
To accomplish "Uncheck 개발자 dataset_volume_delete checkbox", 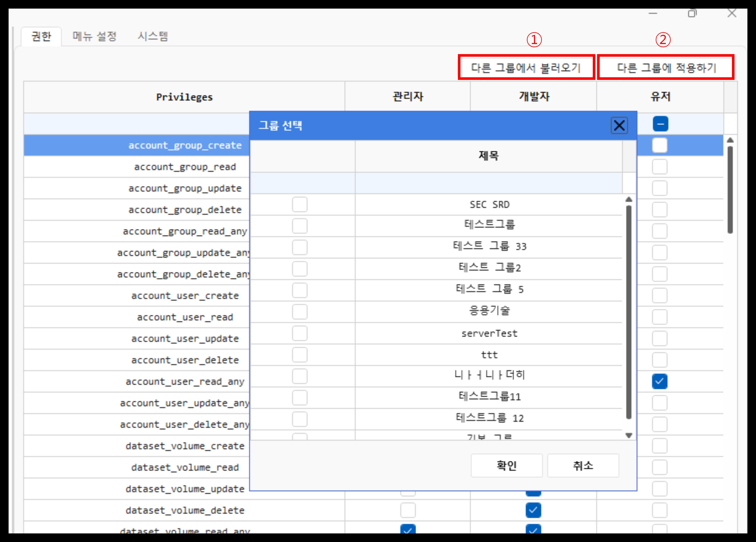I will coord(533,510).
